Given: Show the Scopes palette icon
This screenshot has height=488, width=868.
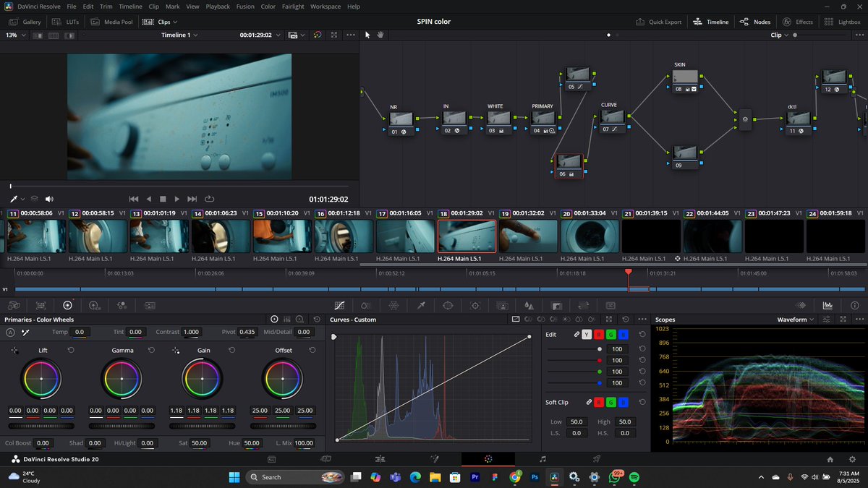Looking at the screenshot, I should click(827, 305).
